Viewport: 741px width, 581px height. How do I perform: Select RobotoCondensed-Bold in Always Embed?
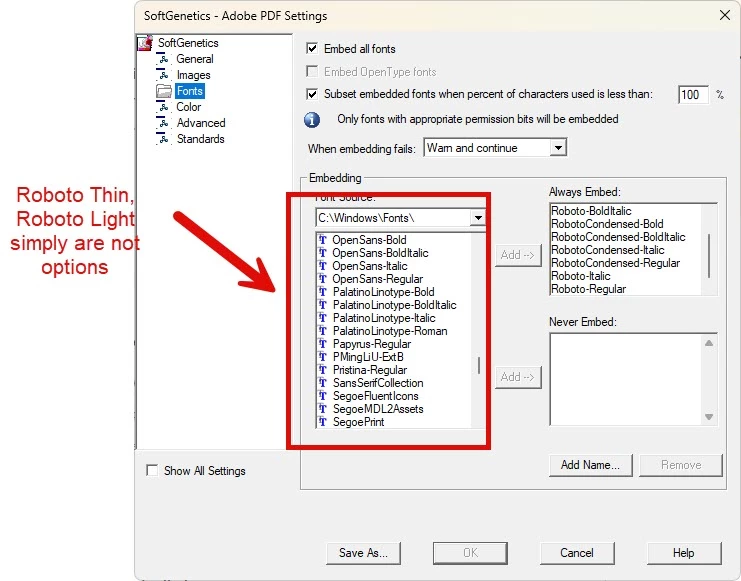pos(607,224)
